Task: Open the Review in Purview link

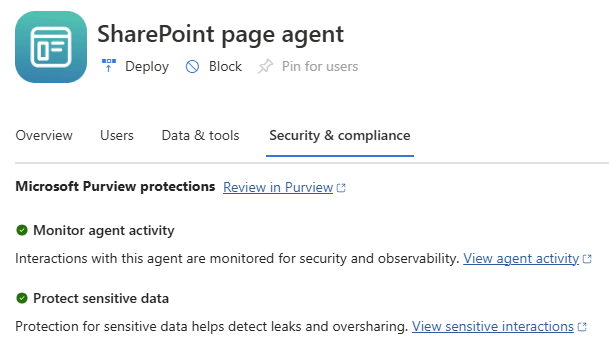Action: (x=278, y=187)
